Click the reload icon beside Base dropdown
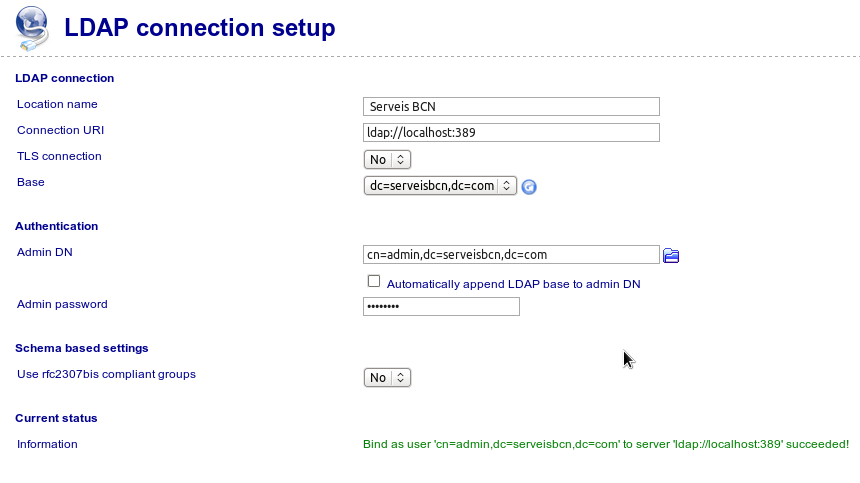 530,187
